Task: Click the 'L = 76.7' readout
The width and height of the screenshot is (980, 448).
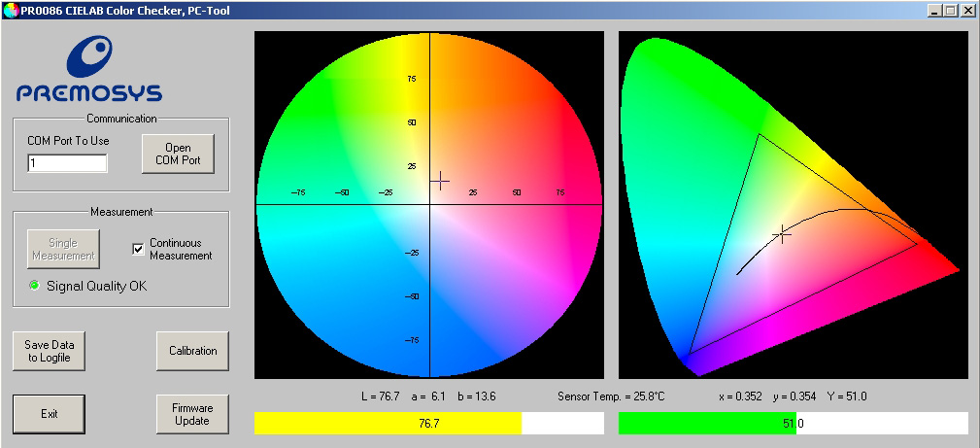Action: coord(380,396)
